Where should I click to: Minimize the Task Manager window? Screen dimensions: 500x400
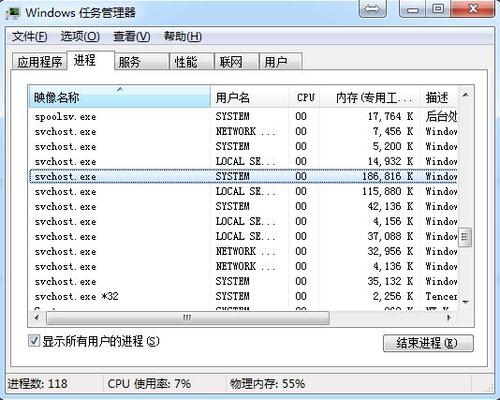pos(412,8)
